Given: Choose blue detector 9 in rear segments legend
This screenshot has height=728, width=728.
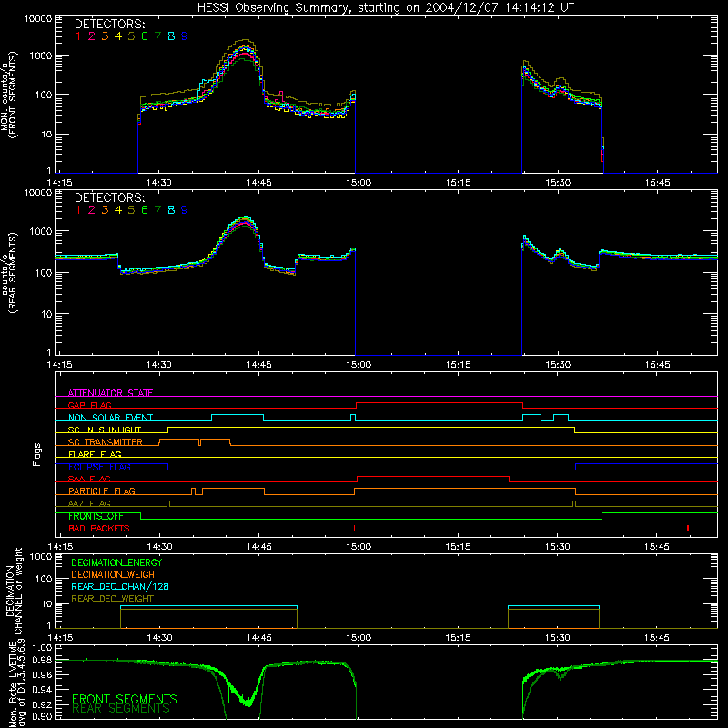Looking at the screenshot, I should point(185,210).
